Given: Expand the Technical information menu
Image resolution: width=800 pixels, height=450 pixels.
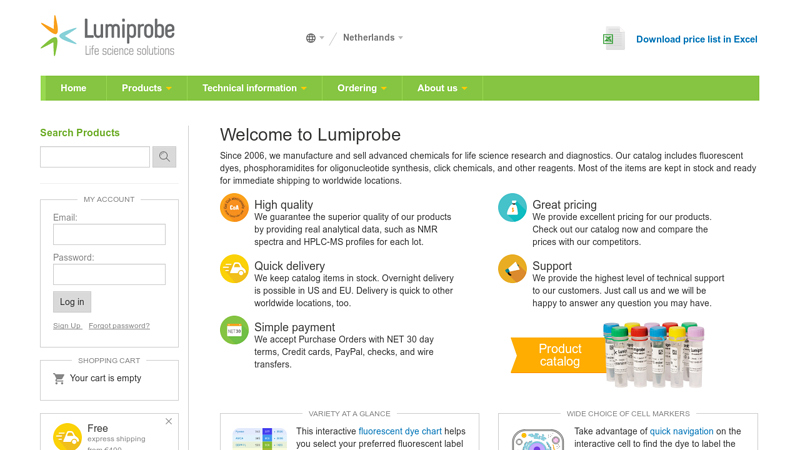Looking at the screenshot, I should pos(254,88).
